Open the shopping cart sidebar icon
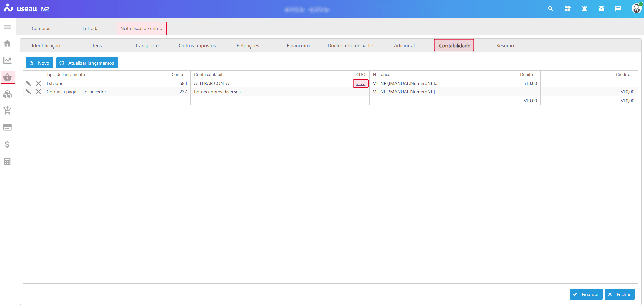Viewport: 644px width, 307px height. pos(7,110)
